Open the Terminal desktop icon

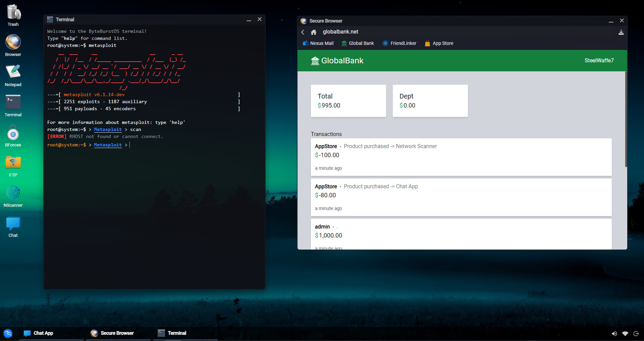point(13,101)
